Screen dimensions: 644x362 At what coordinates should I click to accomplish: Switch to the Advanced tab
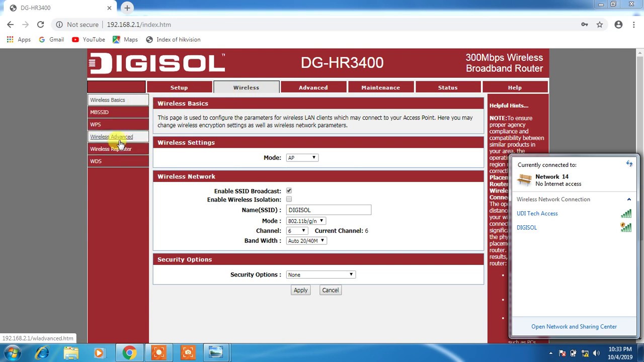[x=313, y=87]
